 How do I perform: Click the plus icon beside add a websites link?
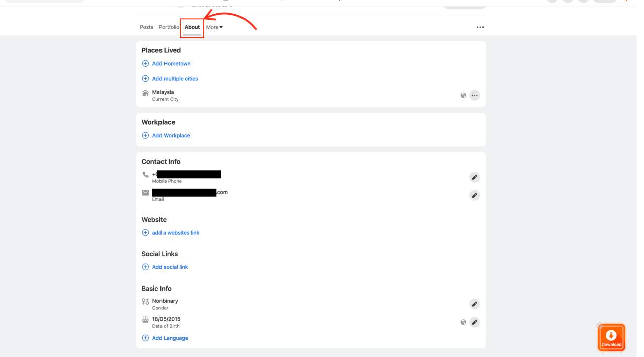click(145, 233)
